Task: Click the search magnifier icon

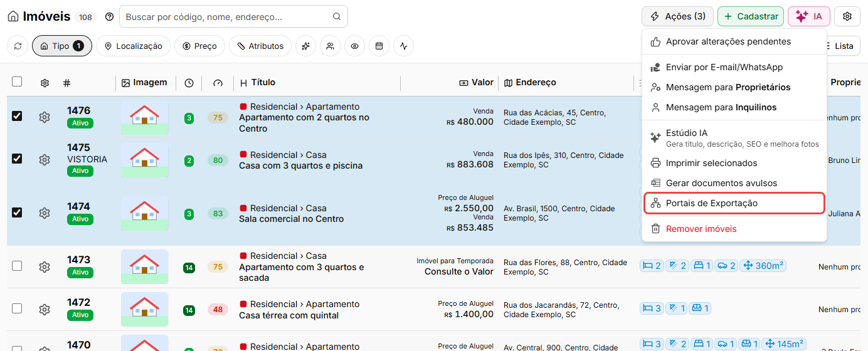Action: (x=337, y=17)
